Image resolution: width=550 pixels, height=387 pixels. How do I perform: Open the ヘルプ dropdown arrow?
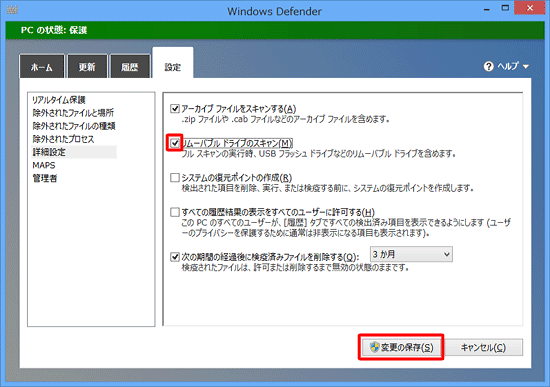[x=526, y=66]
